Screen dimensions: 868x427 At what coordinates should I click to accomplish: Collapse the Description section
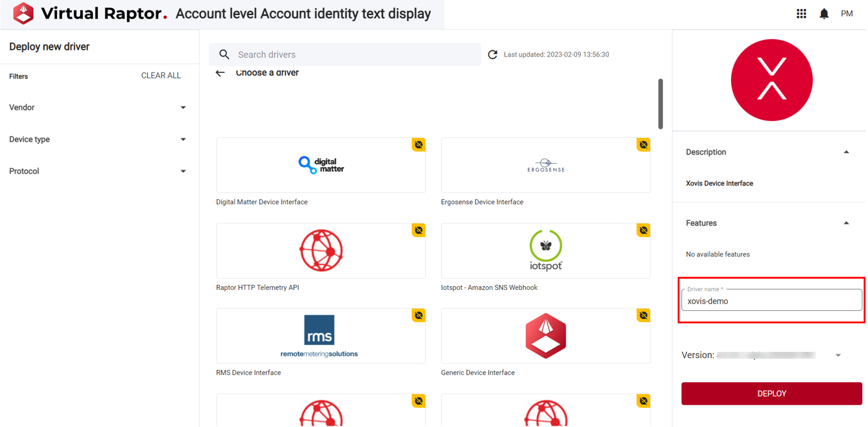pyautogui.click(x=846, y=152)
